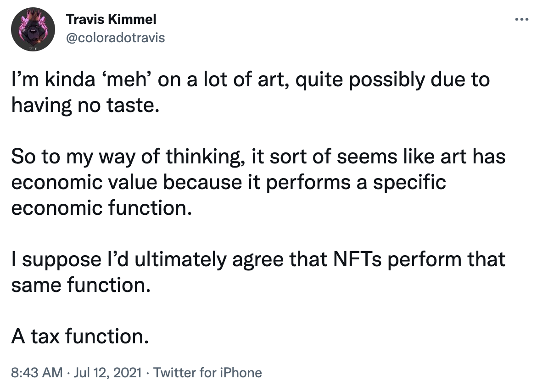The image size is (537, 392).
Task: Open the Travis Kimmel display name link
Action: (x=111, y=19)
